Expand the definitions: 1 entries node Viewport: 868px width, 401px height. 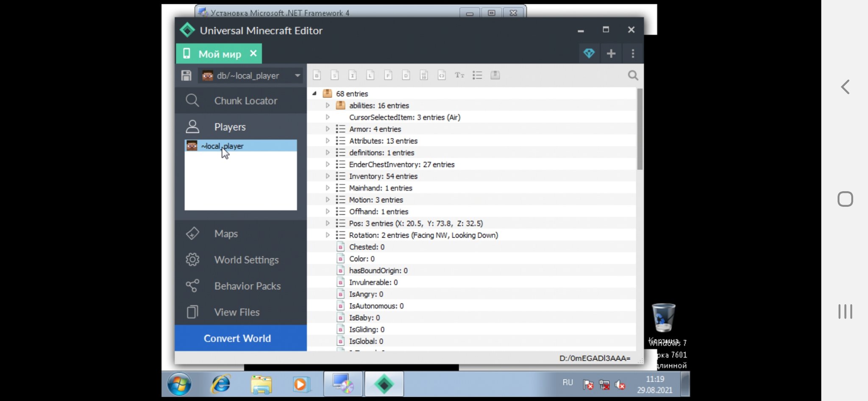pyautogui.click(x=328, y=152)
